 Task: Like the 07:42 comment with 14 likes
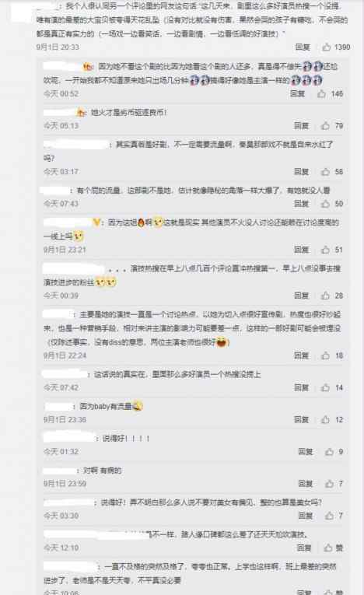coord(325,387)
